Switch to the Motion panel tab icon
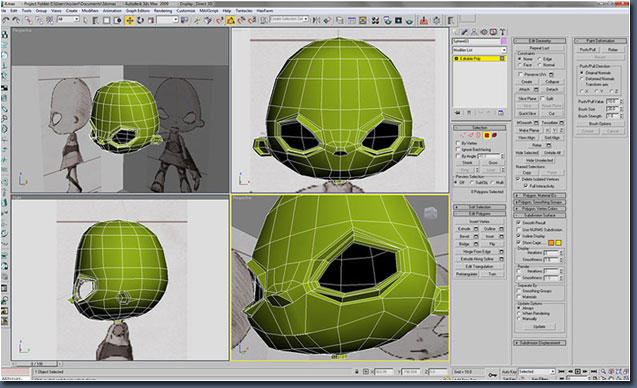 pyautogui.click(x=483, y=32)
